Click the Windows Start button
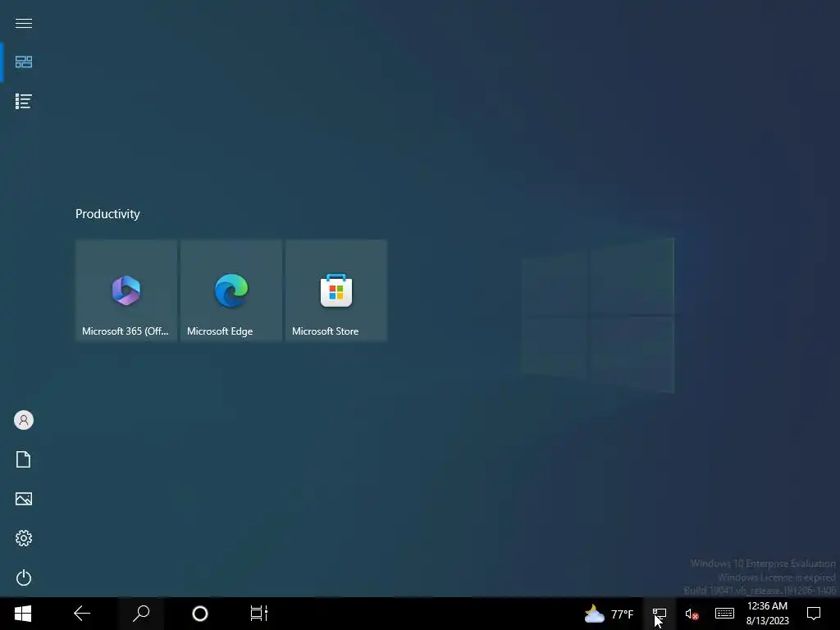 [23, 614]
